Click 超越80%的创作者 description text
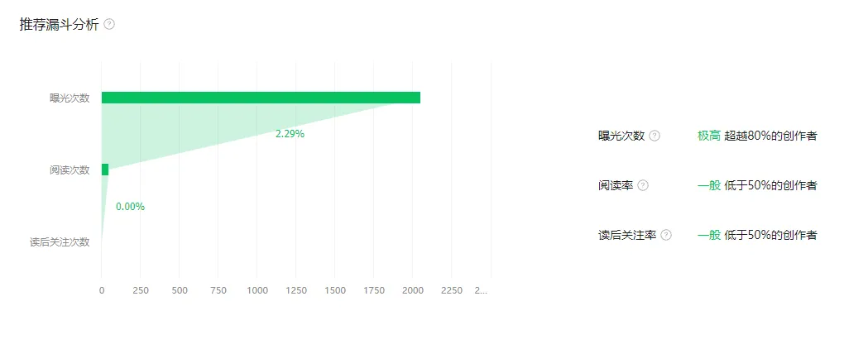Screen dimensions: 868x349 pyautogui.click(x=770, y=136)
